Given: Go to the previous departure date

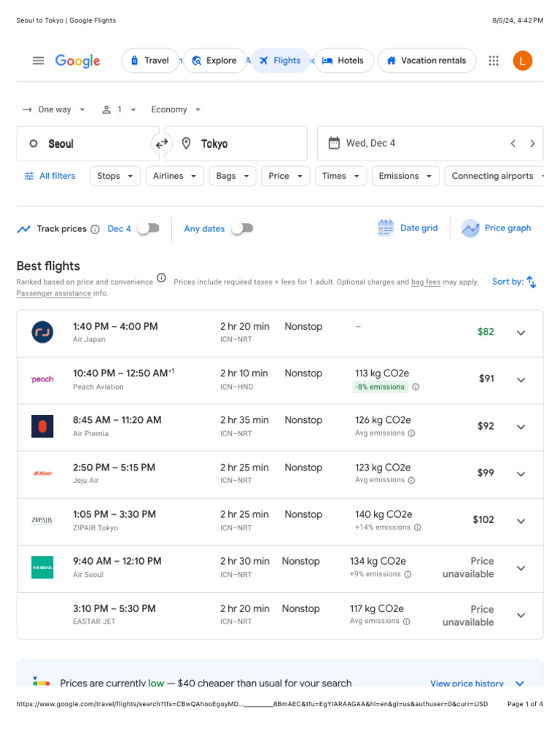Looking at the screenshot, I should click(x=513, y=144).
